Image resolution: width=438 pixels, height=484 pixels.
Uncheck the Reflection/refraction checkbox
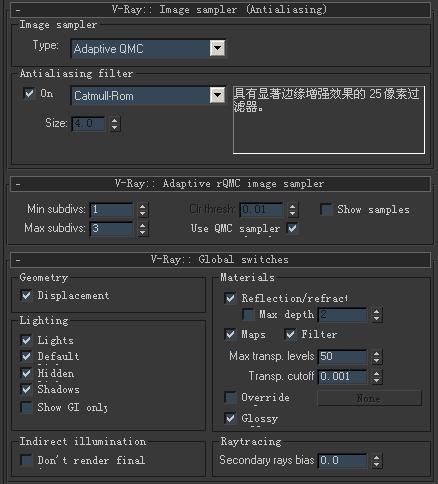point(230,298)
